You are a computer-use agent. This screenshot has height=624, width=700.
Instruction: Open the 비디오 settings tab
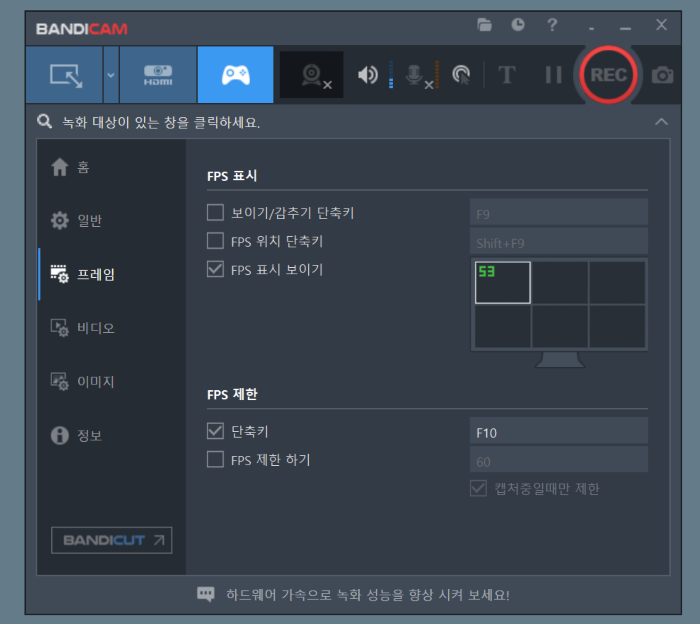[x=112, y=328]
